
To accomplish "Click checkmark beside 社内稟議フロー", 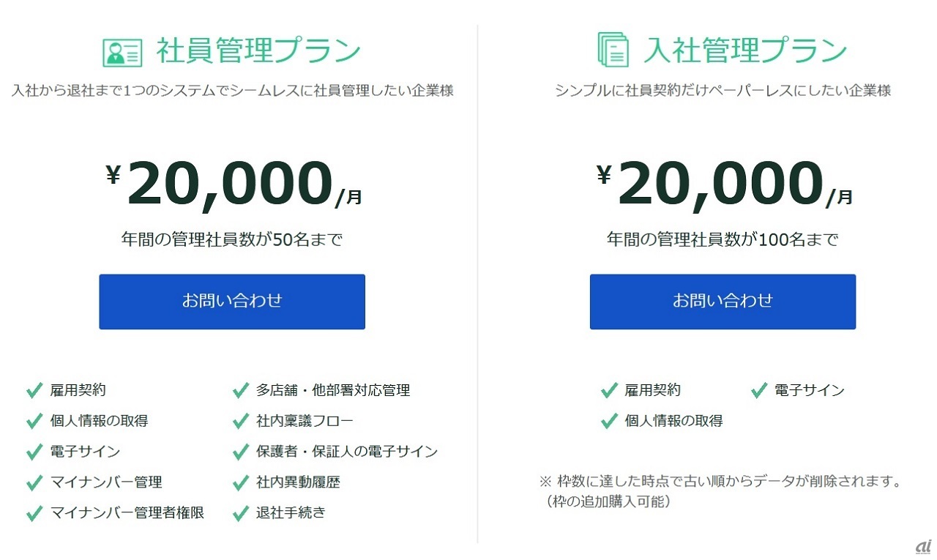I will (241, 421).
